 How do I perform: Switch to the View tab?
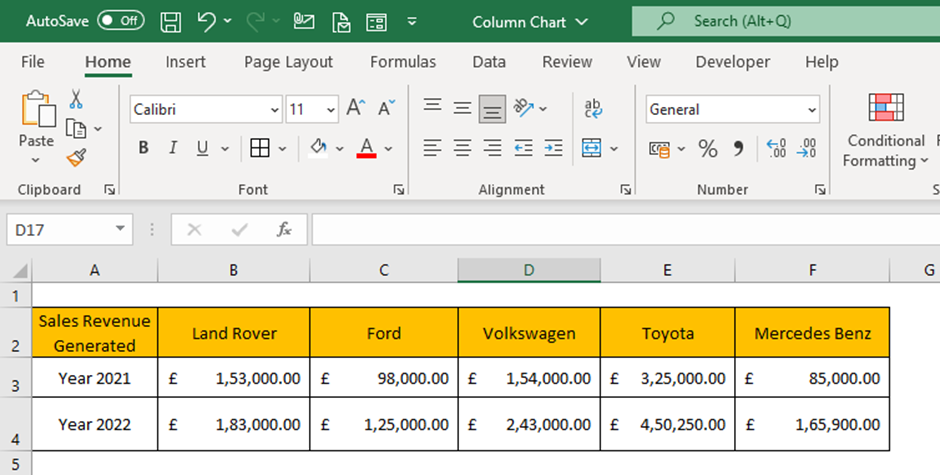(643, 62)
